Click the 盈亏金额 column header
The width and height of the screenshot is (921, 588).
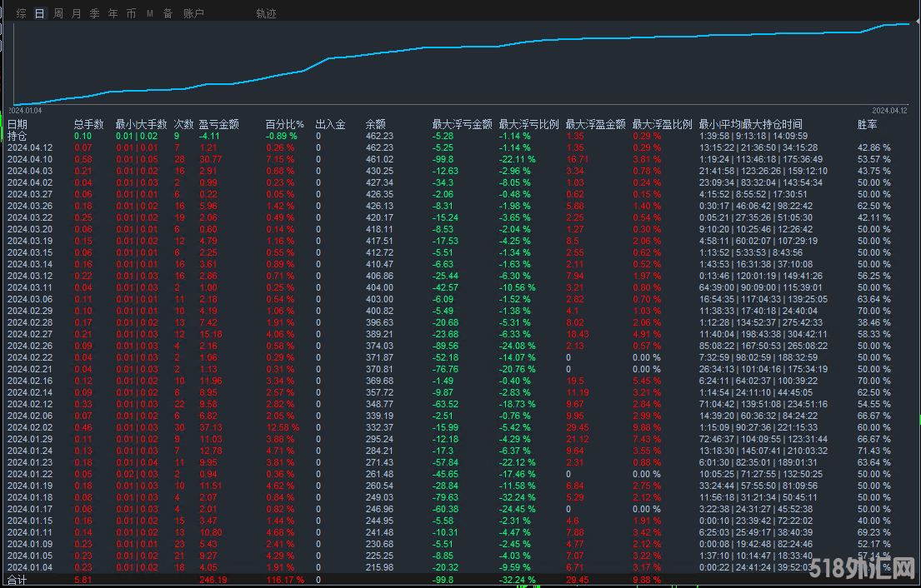coord(219,124)
